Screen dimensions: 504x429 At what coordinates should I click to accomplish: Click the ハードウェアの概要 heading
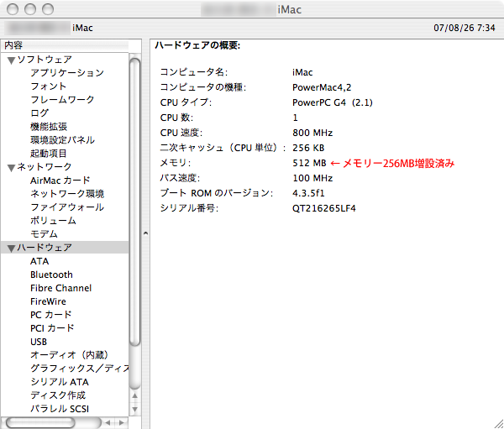tap(197, 45)
